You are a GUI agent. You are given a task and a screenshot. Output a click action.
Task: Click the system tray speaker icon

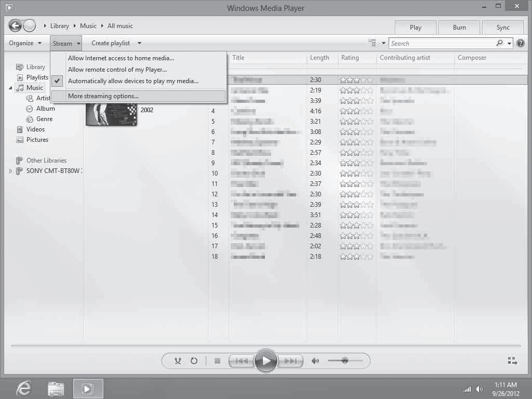pyautogui.click(x=479, y=389)
